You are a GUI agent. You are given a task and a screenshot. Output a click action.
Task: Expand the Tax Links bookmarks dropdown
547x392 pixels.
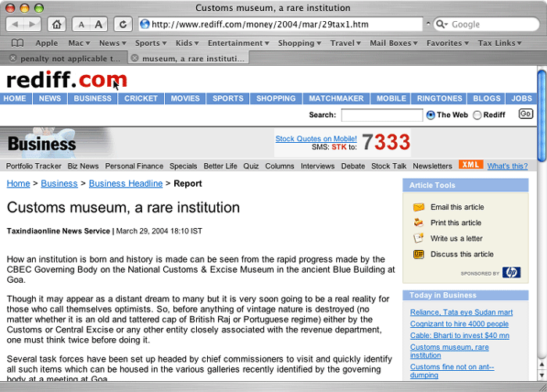(x=500, y=43)
